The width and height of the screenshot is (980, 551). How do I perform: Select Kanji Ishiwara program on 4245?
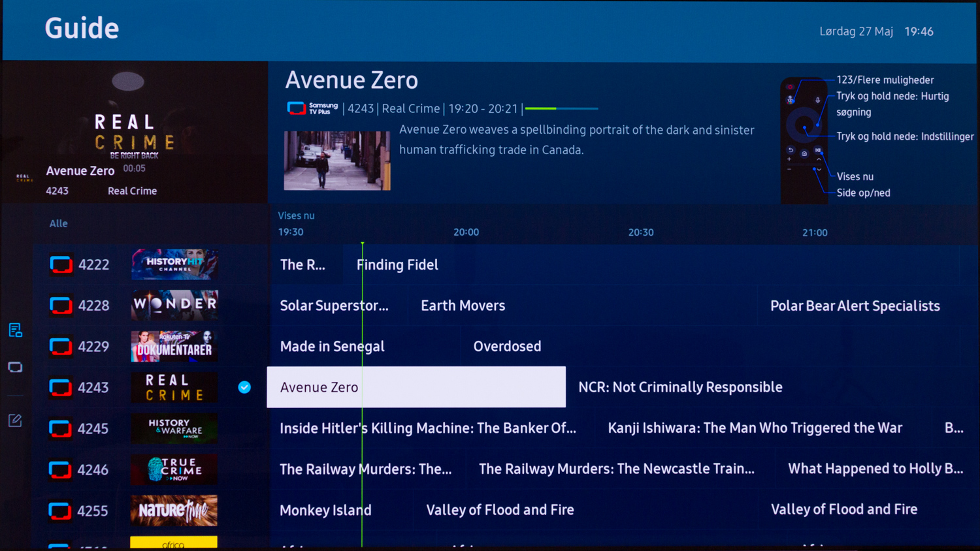pos(755,428)
